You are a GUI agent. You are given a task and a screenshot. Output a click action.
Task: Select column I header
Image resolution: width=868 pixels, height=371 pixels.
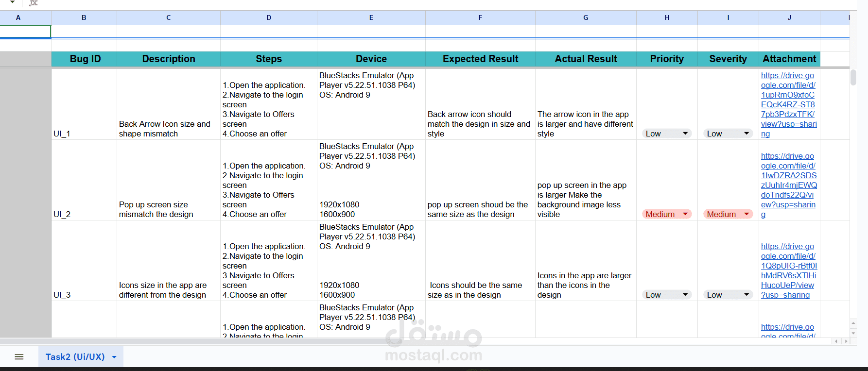tap(728, 17)
